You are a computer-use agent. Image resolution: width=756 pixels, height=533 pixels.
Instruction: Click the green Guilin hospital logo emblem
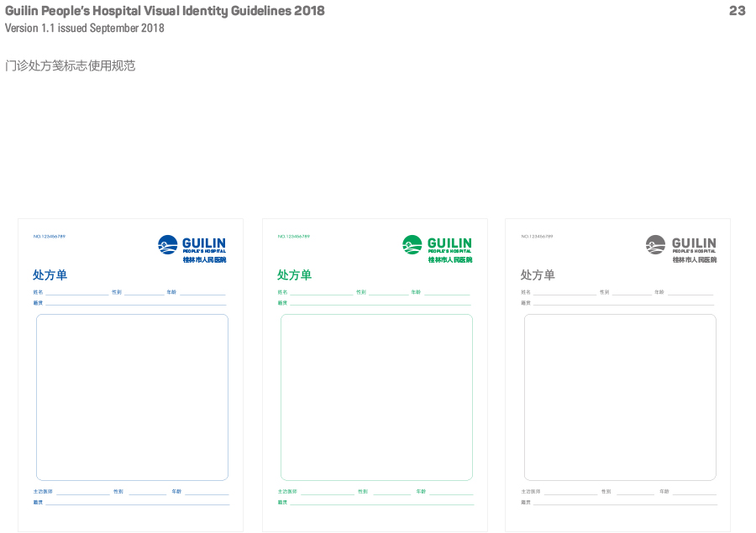tap(412, 245)
